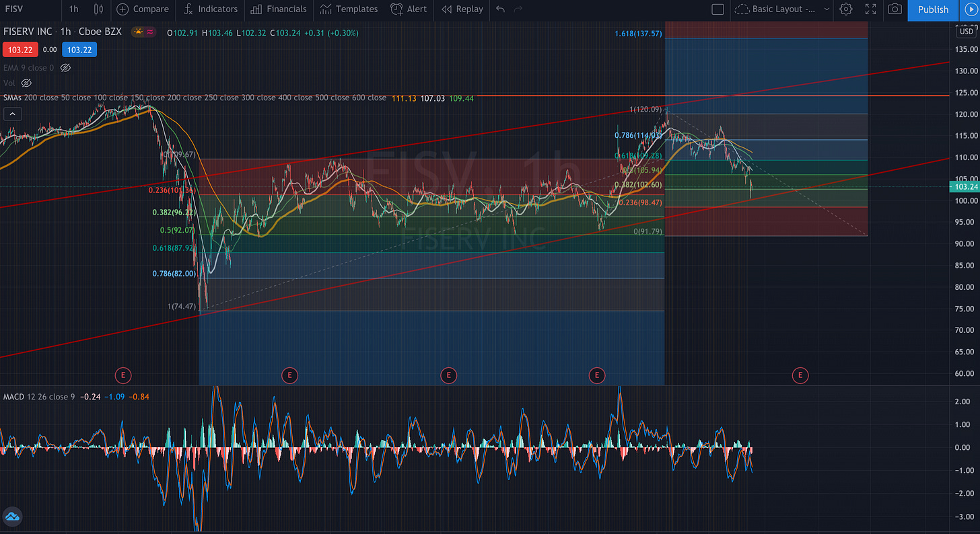The width and height of the screenshot is (980, 534).
Task: Click the Compare plus-circle icon
Action: coord(122,9)
